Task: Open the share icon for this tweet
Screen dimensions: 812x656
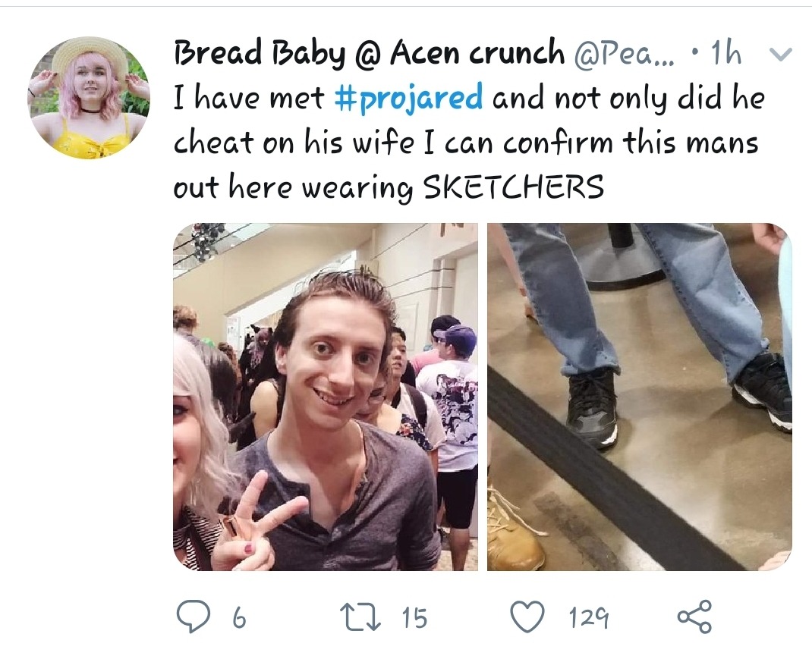Action: 695,617
